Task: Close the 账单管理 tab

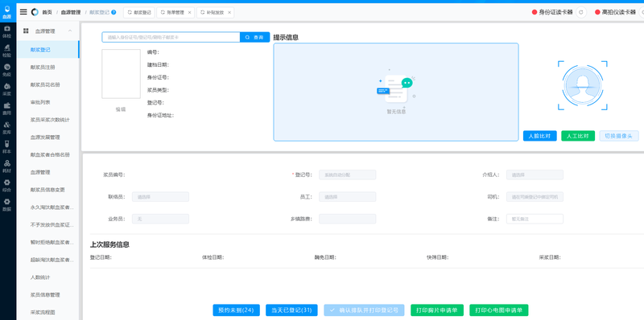Action: coord(189,12)
